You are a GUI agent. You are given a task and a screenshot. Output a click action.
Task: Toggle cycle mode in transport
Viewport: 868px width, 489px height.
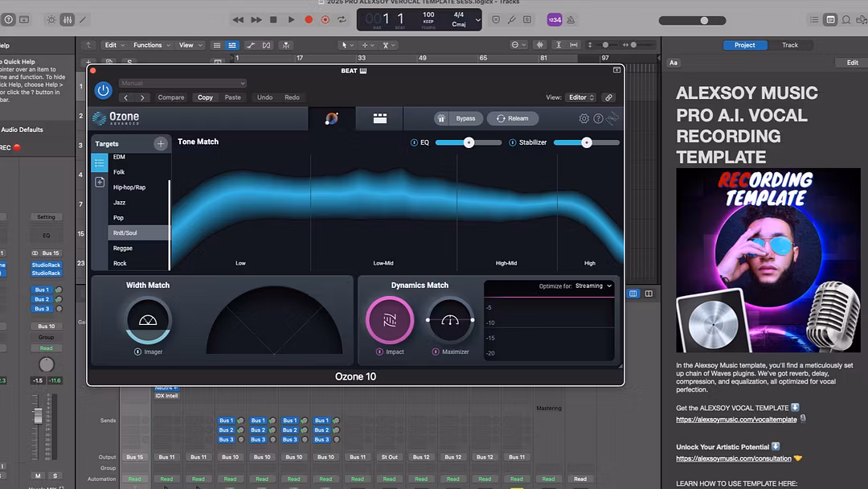click(342, 20)
